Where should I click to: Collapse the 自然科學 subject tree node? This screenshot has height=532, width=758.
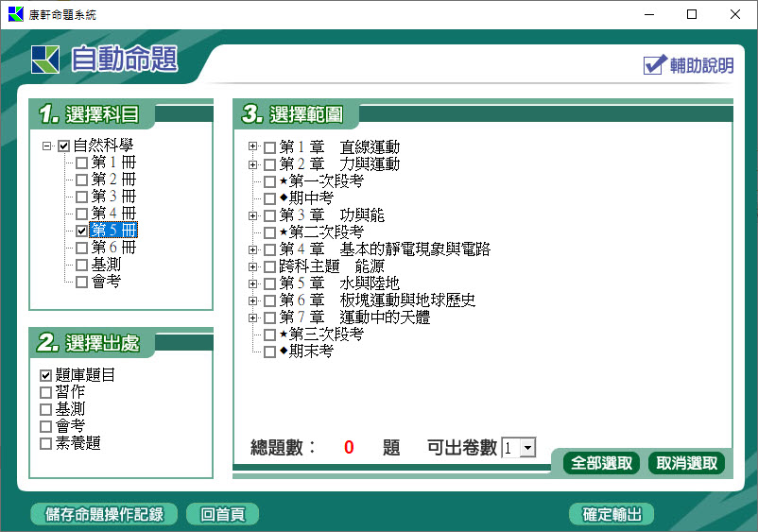[x=46, y=146]
